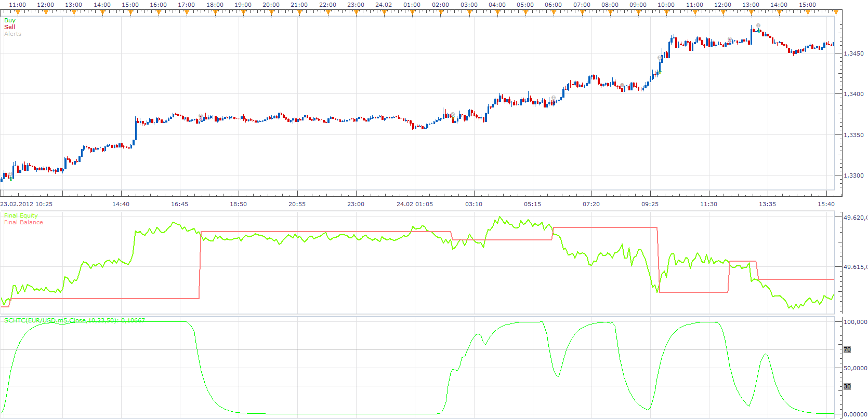Click the orange marker under 10:00
This screenshot has height=419, width=868.
pos(666,13)
